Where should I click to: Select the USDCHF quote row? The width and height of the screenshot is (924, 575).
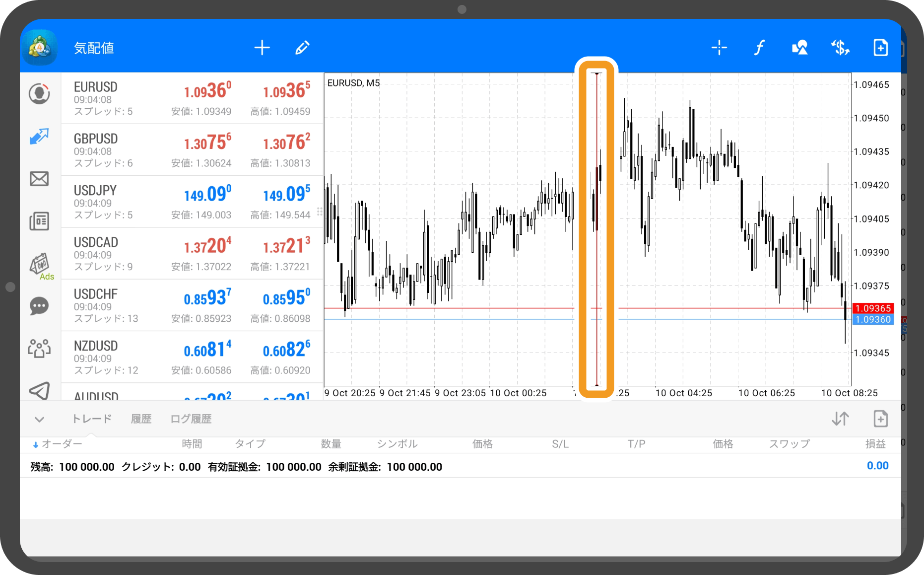coord(192,305)
